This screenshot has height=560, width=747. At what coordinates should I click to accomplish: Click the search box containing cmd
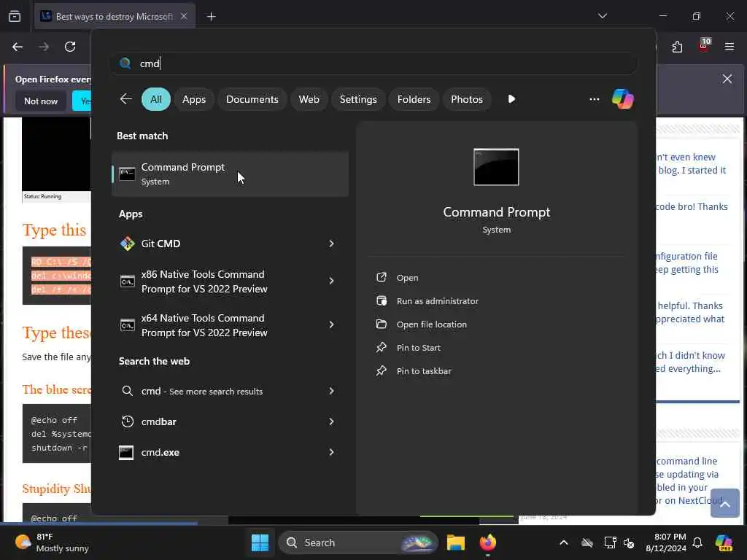point(374,63)
